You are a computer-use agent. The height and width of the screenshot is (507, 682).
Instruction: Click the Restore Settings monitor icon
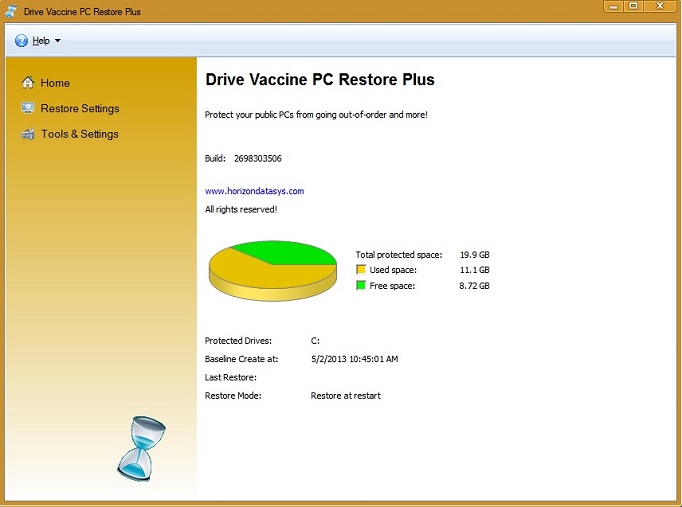(x=28, y=108)
